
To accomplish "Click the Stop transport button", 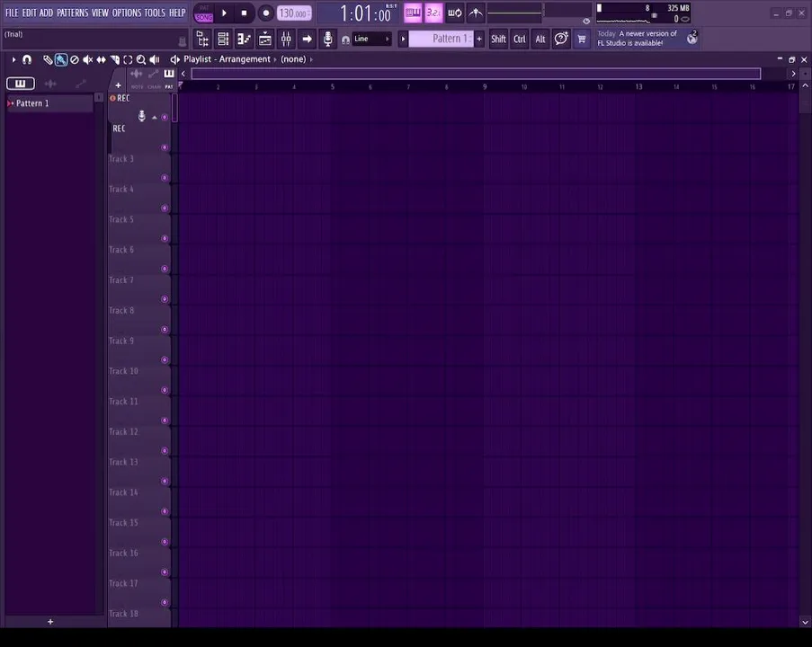I will click(x=244, y=13).
